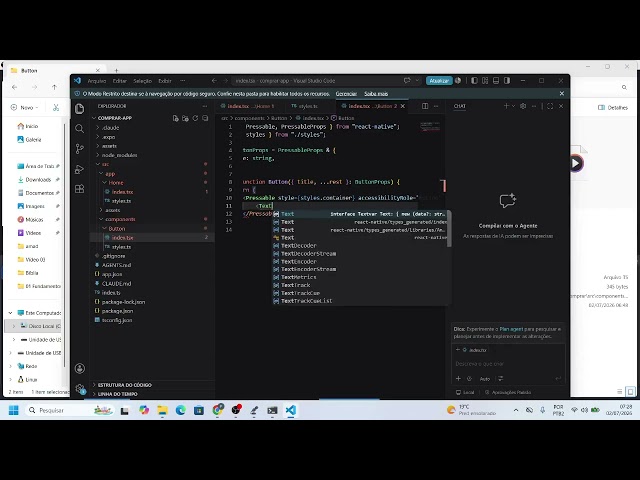Open Auto model picker in chat
The width and height of the screenshot is (640, 480).
484,379
